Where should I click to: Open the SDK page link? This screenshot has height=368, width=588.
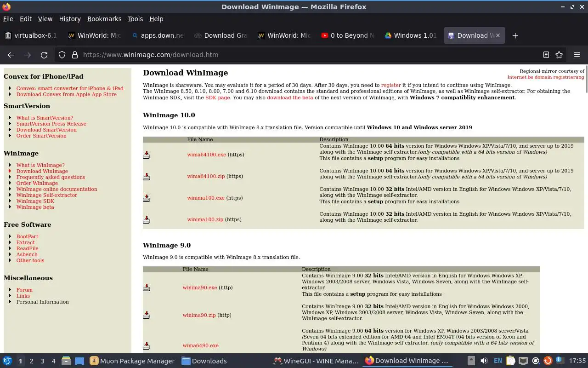(x=217, y=98)
